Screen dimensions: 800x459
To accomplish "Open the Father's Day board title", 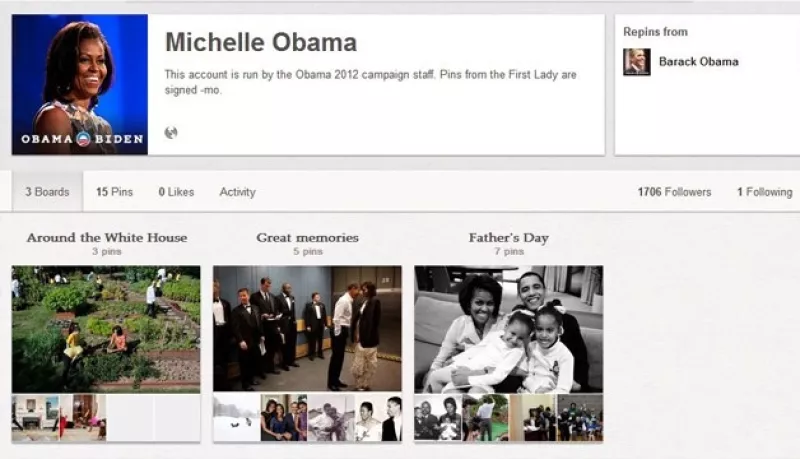I will click(508, 238).
